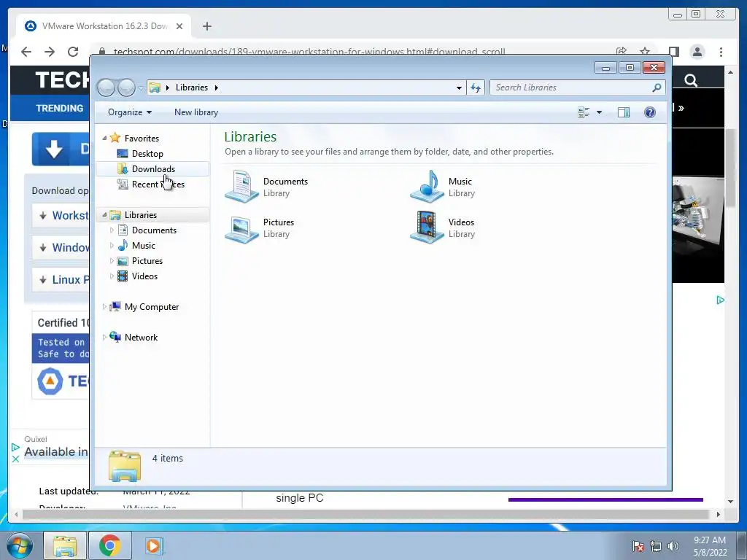Viewport: 747px width, 560px height.
Task: Click the TRENDING menu on TechSpot
Action: 60,108
